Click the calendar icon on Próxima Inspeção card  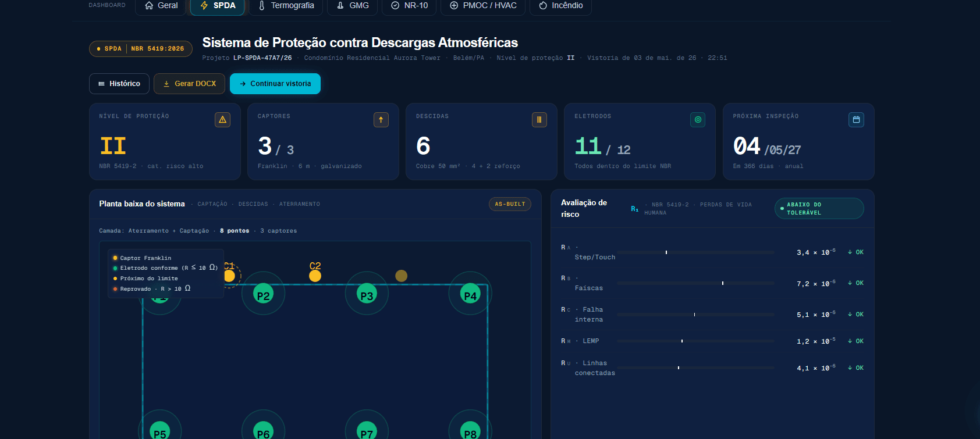point(856,120)
